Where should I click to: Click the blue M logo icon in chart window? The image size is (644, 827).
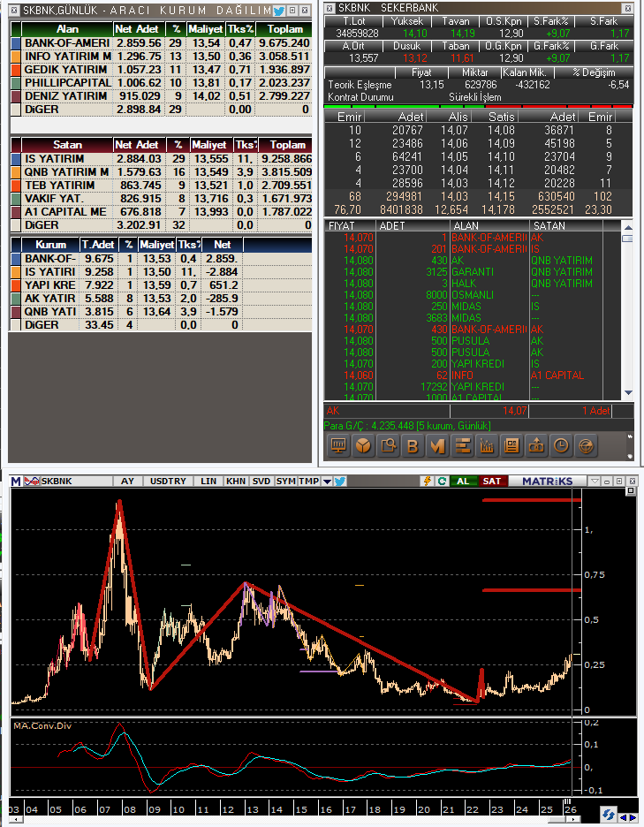coord(16,481)
